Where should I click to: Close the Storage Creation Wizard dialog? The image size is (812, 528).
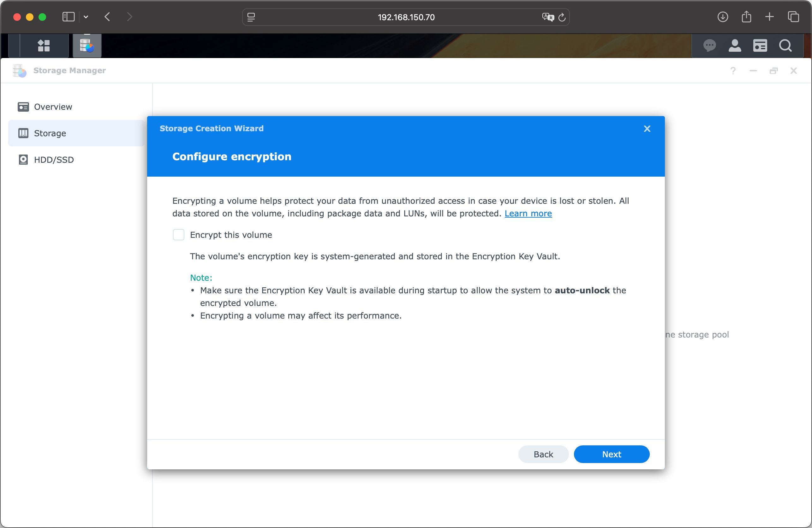[x=647, y=129]
